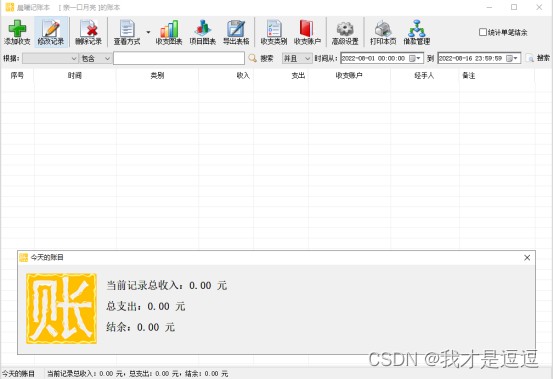Click the small icon in the 今天的账目 popup title

tap(24, 257)
